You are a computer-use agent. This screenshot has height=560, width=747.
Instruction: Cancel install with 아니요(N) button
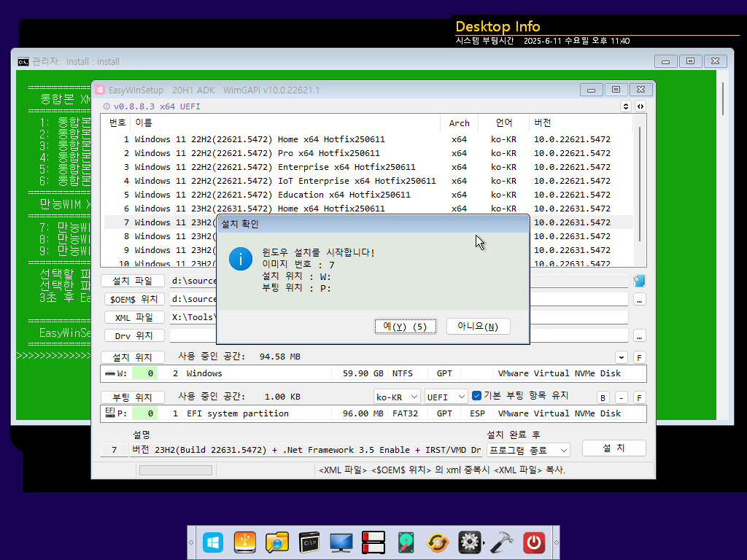pos(478,326)
